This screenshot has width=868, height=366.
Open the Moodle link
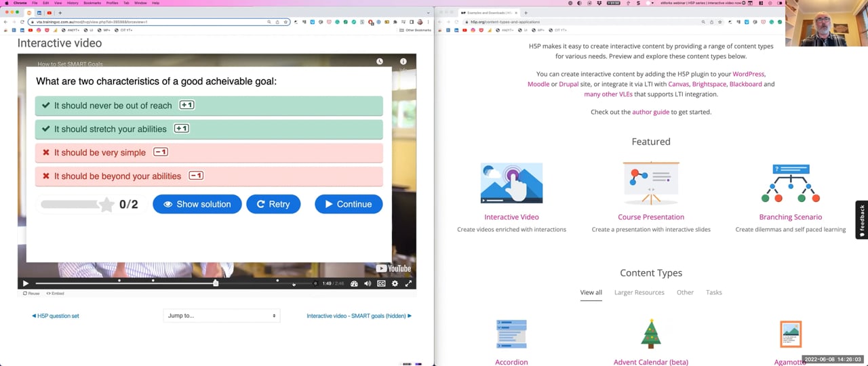click(538, 84)
